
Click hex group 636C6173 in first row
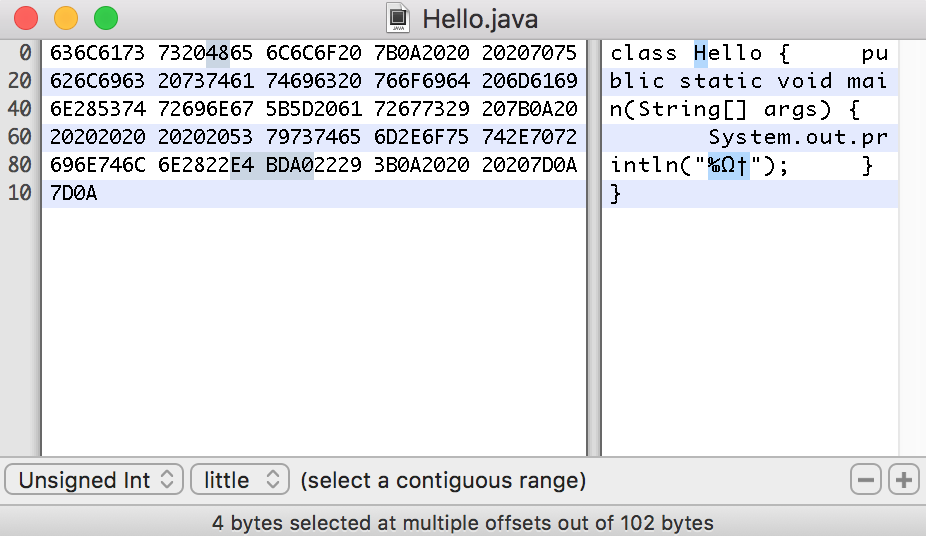point(98,53)
